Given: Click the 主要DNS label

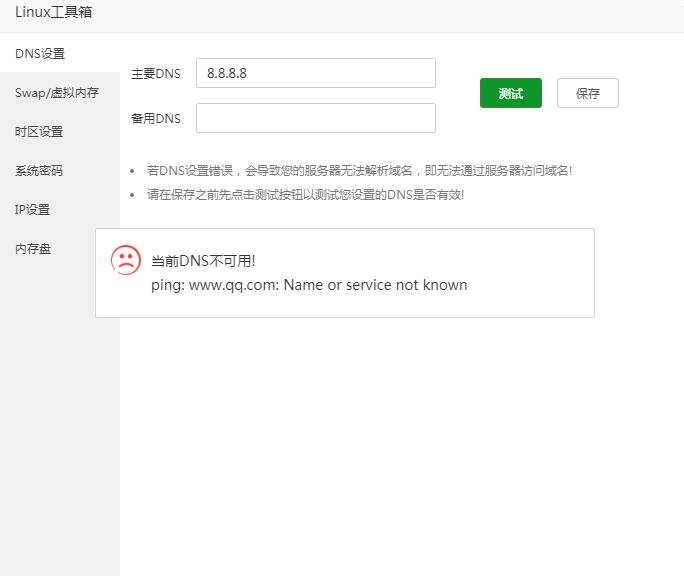Looking at the screenshot, I should pos(156,74).
